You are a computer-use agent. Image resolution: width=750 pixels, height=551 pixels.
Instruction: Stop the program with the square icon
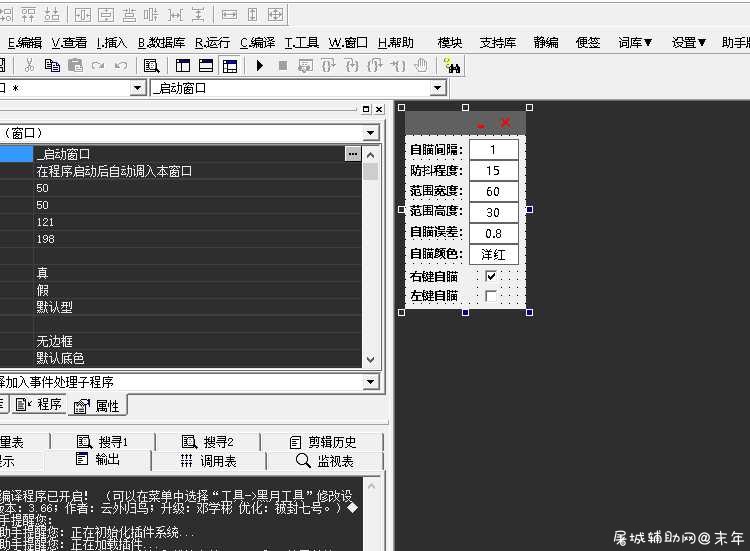(283, 65)
